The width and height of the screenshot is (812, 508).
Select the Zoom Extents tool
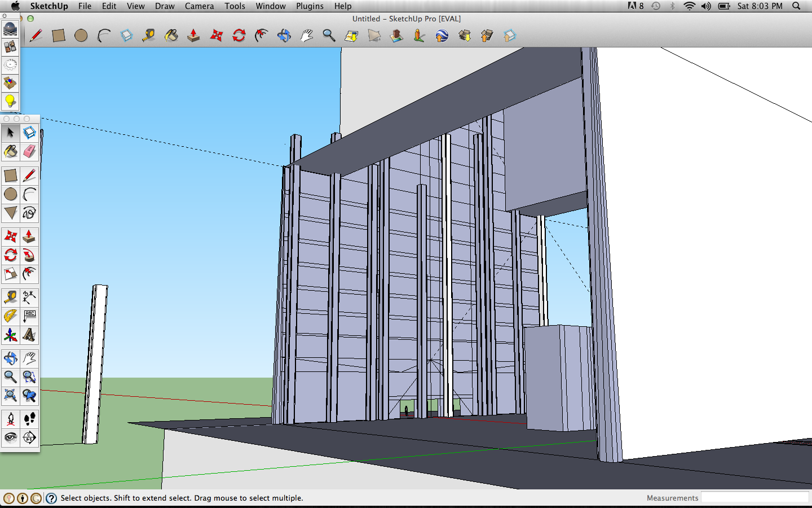click(10, 396)
